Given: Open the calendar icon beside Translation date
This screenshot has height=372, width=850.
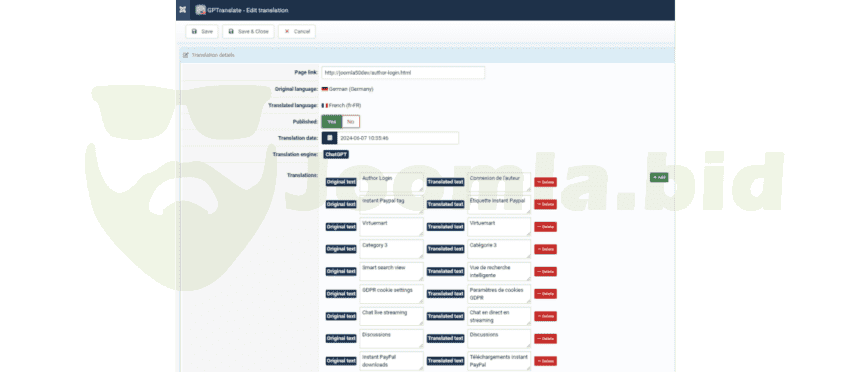Looking at the screenshot, I should pyautogui.click(x=330, y=138).
